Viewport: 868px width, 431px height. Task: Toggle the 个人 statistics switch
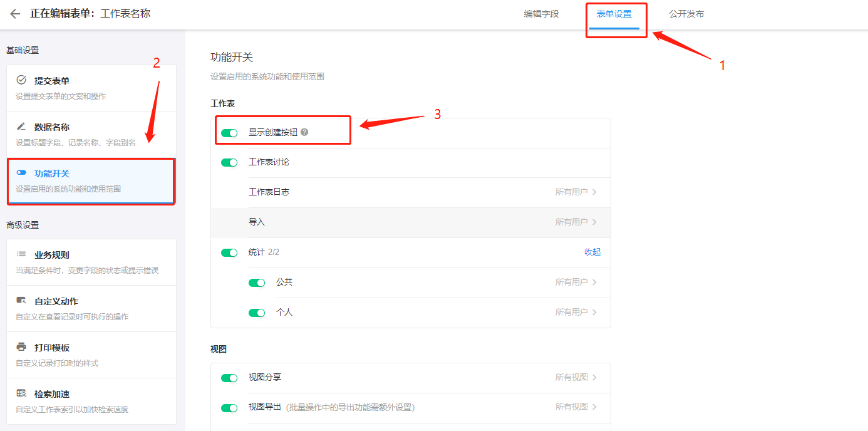[x=257, y=313]
